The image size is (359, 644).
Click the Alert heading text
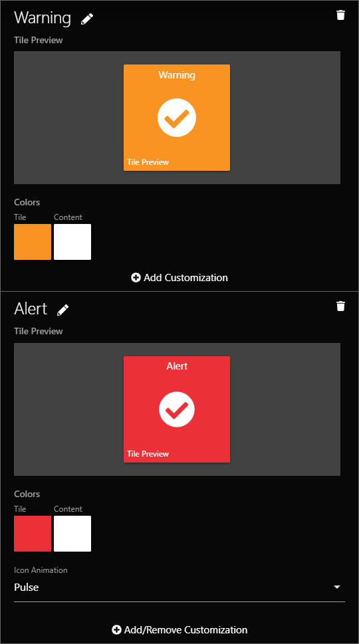(x=31, y=309)
